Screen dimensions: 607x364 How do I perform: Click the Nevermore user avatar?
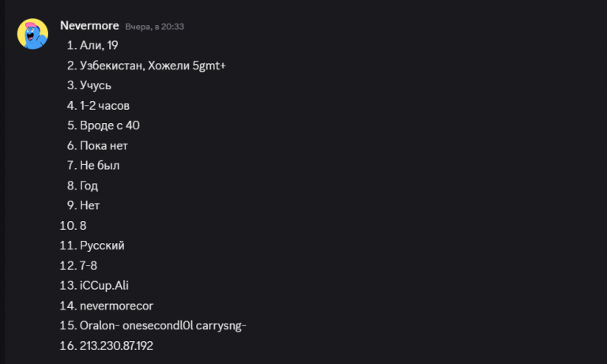point(32,34)
